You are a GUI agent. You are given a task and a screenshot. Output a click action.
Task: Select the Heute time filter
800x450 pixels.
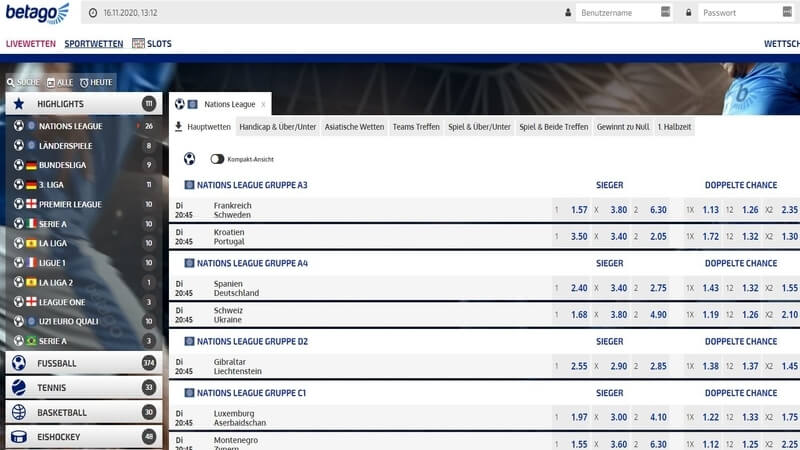pyautogui.click(x=96, y=82)
